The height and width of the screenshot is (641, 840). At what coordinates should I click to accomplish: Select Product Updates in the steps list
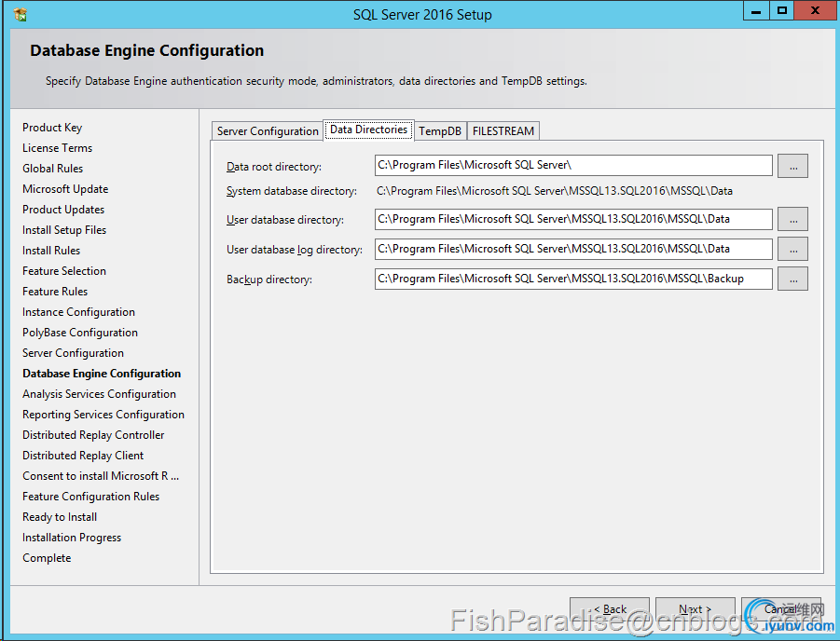coord(63,210)
